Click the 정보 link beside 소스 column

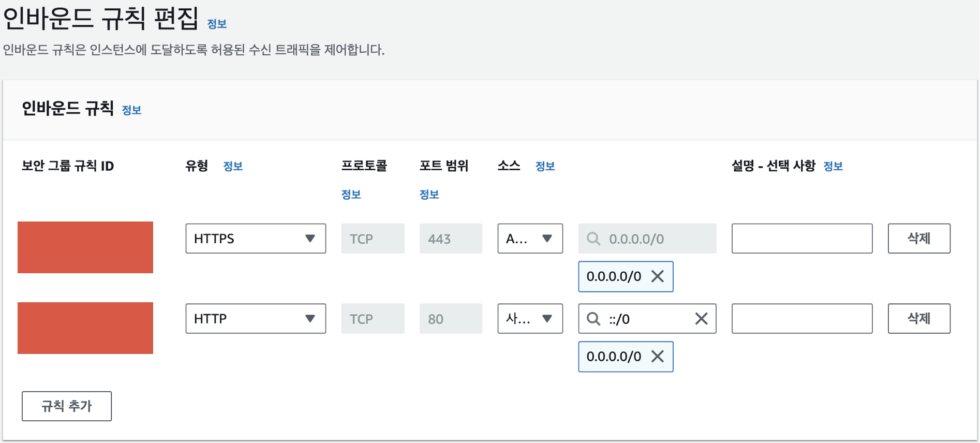tap(545, 166)
